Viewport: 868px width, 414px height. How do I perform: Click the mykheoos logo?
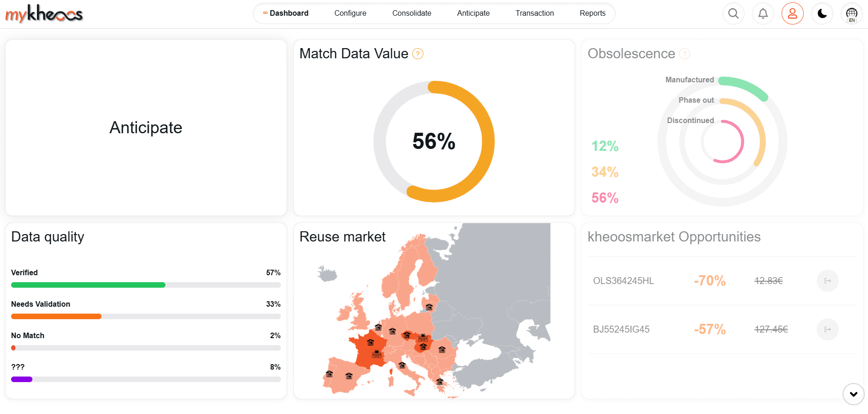(44, 13)
